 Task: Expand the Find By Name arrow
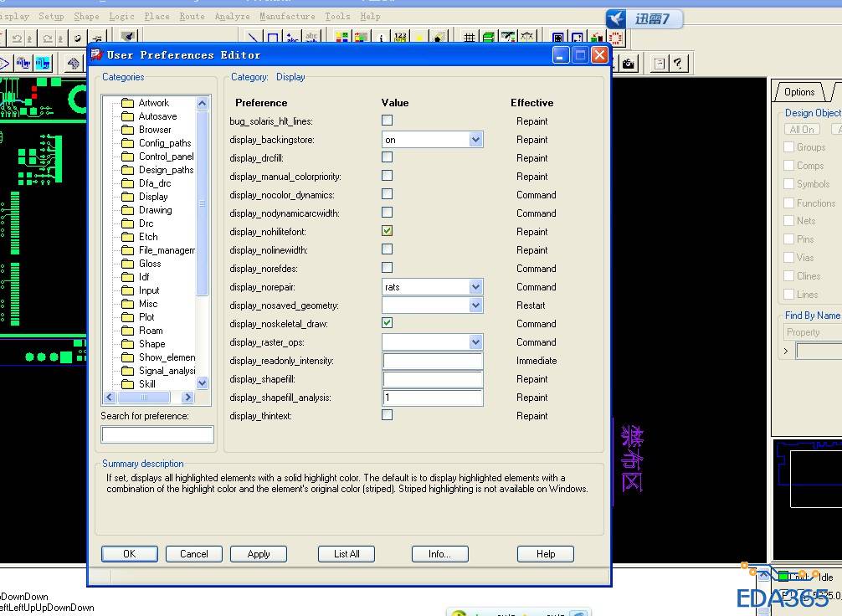(x=786, y=352)
